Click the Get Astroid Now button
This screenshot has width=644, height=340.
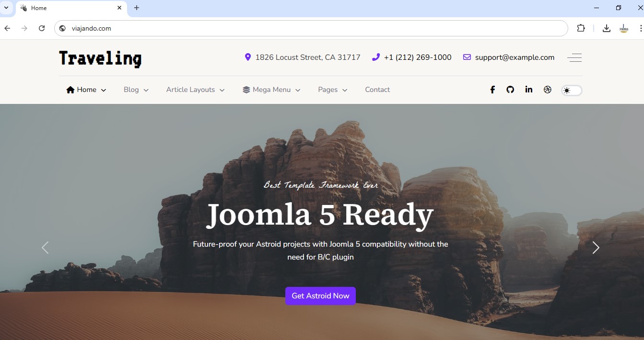320,296
